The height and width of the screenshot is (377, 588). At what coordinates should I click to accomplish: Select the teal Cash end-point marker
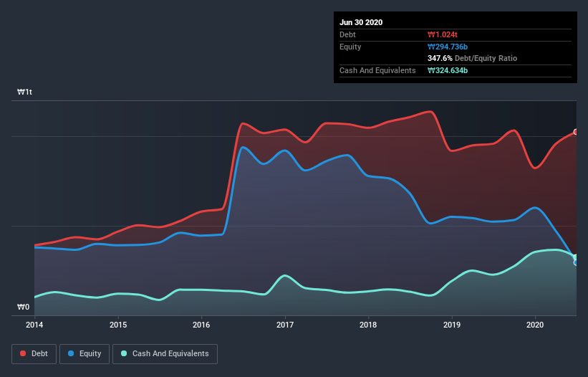(x=576, y=257)
